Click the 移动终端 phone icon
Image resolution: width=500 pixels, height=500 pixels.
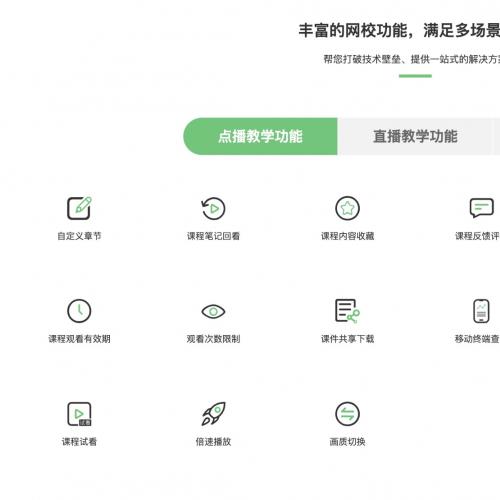[481, 311]
